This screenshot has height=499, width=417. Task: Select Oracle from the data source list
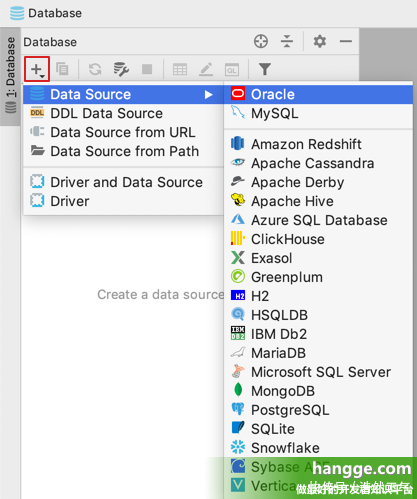pos(318,94)
